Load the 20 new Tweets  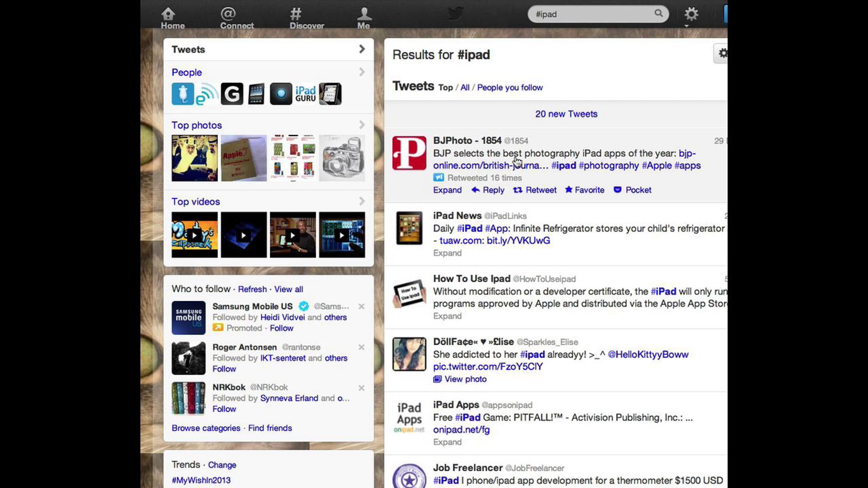566,114
